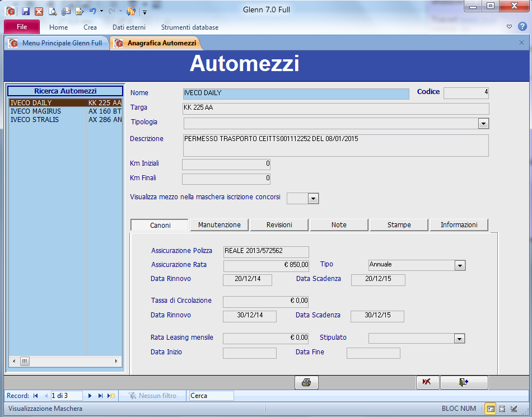Viewport: 532px width, 417px height.
Task: Click the red X close-object toolbar icon
Action: [x=39, y=12]
